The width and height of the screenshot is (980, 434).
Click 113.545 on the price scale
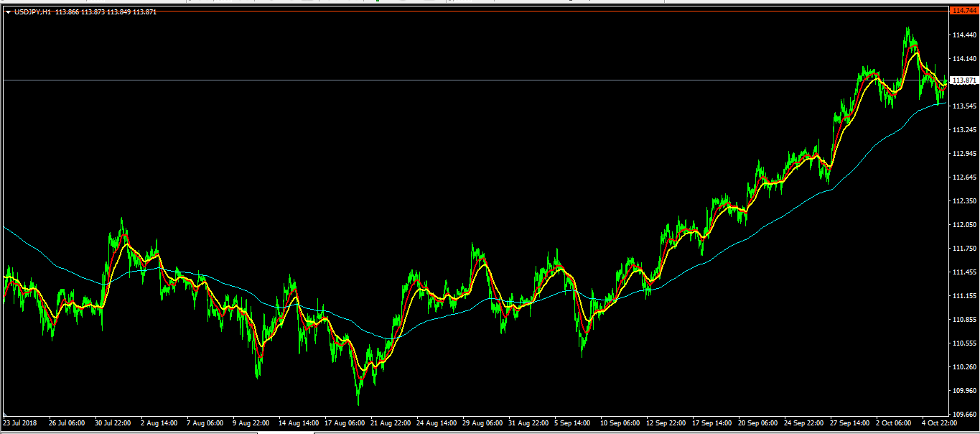coord(963,106)
